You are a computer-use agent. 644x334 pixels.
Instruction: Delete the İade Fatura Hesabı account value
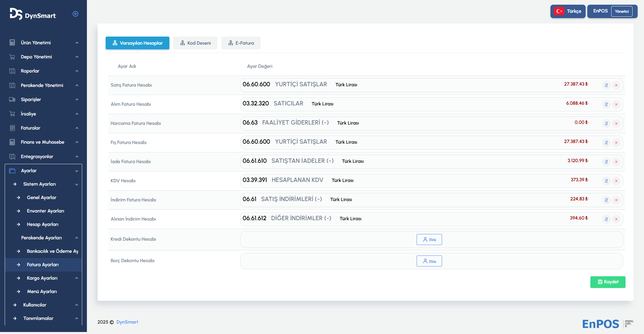tap(616, 162)
